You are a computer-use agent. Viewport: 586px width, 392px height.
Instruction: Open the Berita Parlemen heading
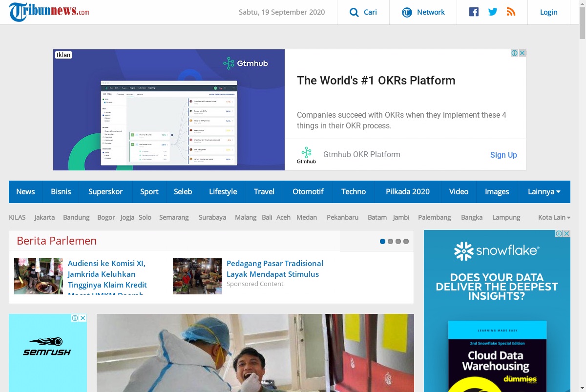pyautogui.click(x=57, y=241)
